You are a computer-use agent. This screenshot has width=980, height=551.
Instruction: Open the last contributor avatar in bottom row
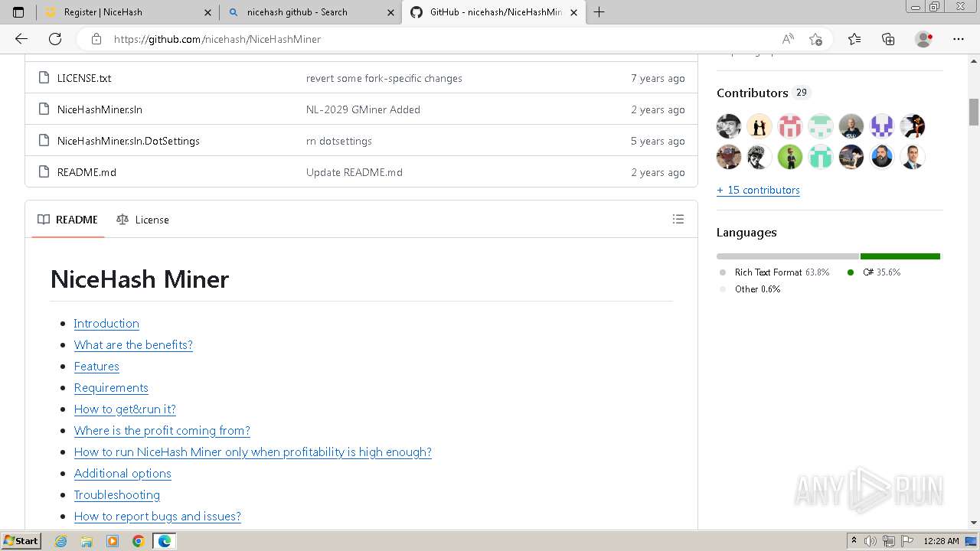913,156
